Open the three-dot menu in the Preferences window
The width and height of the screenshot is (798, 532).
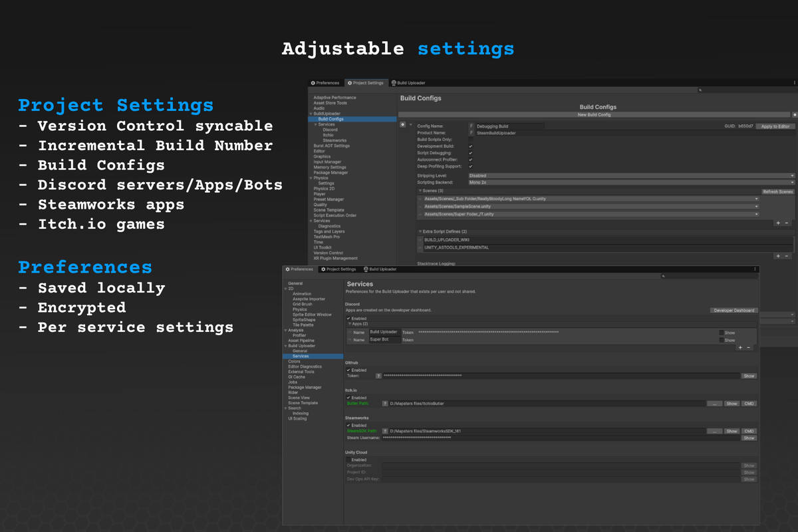tap(755, 269)
